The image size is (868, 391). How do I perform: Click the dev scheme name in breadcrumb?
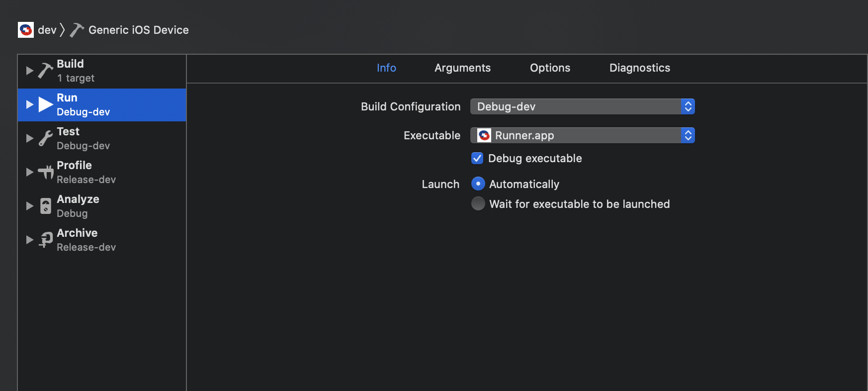(47, 30)
